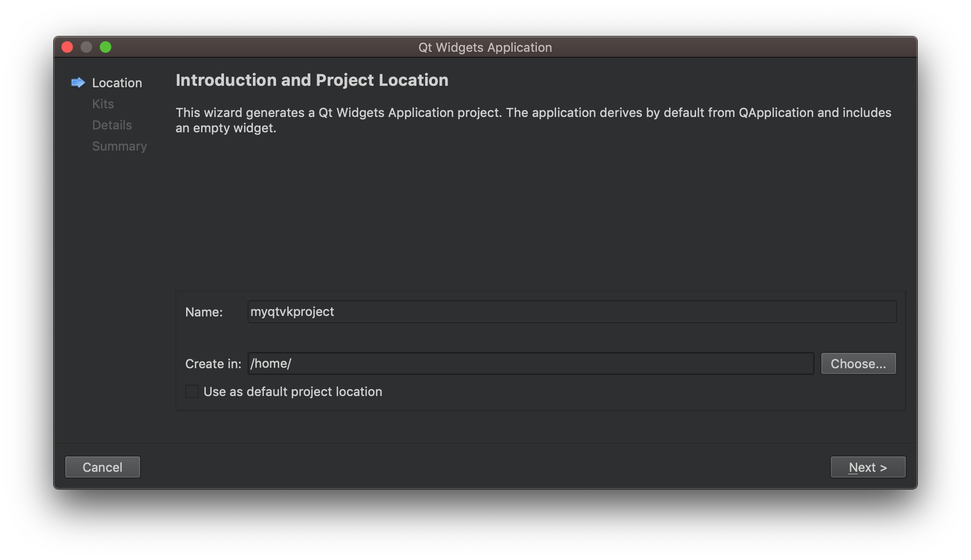Viewport: 971px width, 560px height.
Task: Click the blue arrow current-step indicator
Action: [x=78, y=82]
